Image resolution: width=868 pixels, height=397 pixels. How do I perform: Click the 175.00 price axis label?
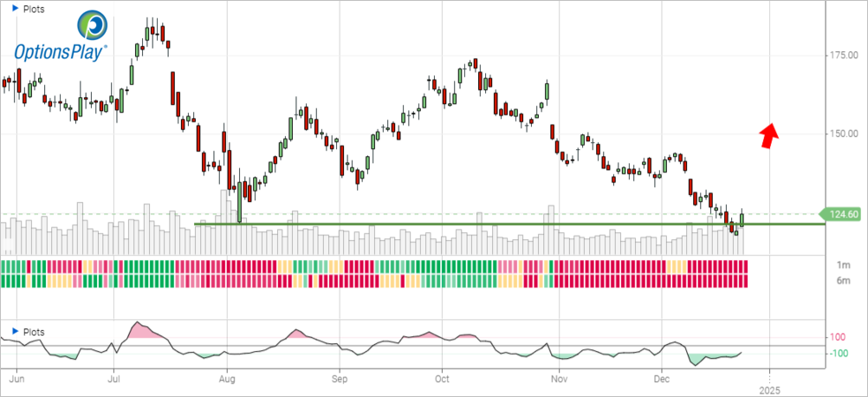coord(842,55)
